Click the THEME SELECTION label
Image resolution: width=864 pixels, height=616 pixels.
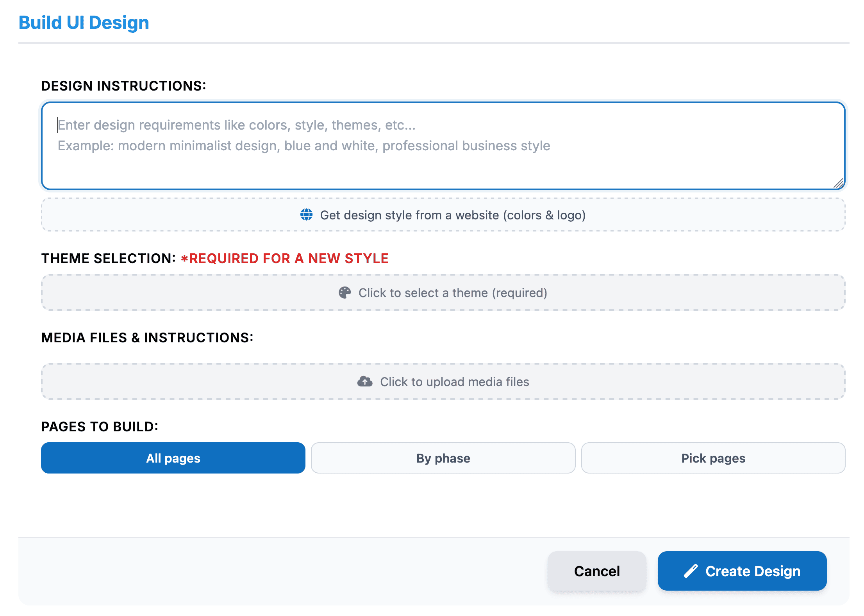[x=109, y=258]
